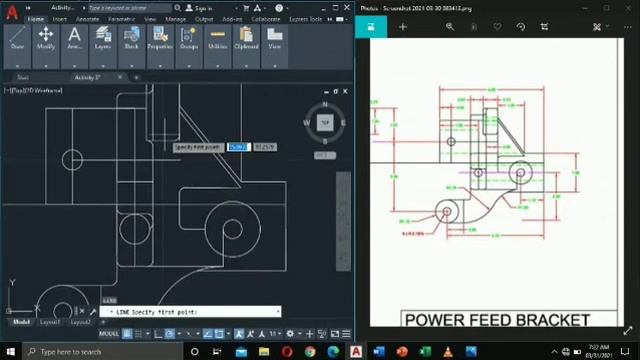
Task: Toggle annotation objects visibility in status bar
Action: coord(239,334)
